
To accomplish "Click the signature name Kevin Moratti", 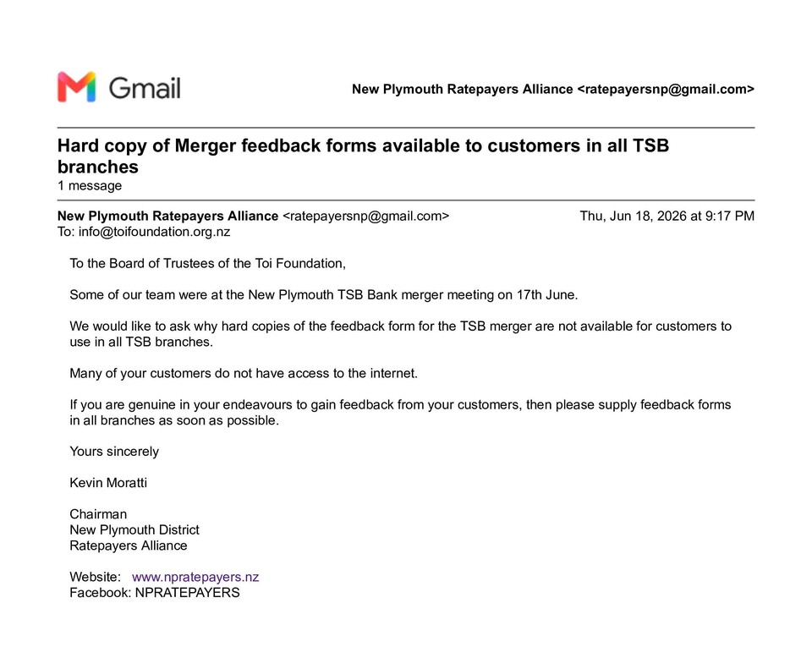I will point(108,483).
